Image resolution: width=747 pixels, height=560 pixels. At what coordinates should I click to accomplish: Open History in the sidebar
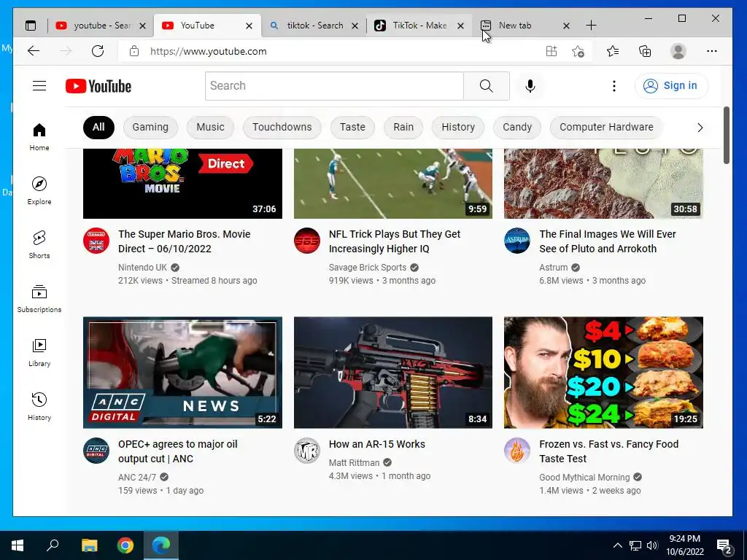[39, 406]
